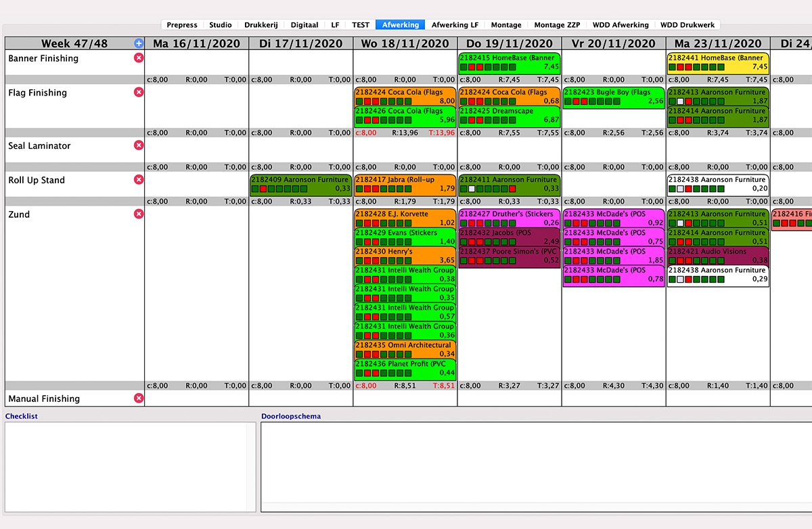Click the red X next to Flag Finishing

[139, 92]
